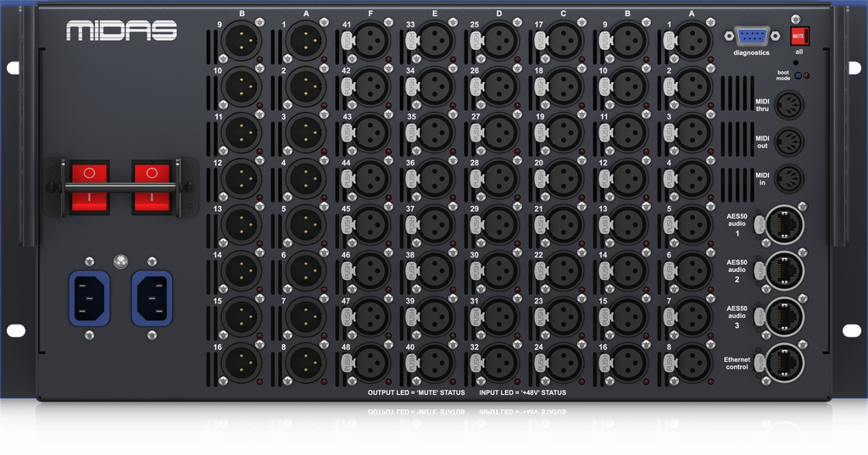Click the blue diagnostics serial port

[752, 36]
